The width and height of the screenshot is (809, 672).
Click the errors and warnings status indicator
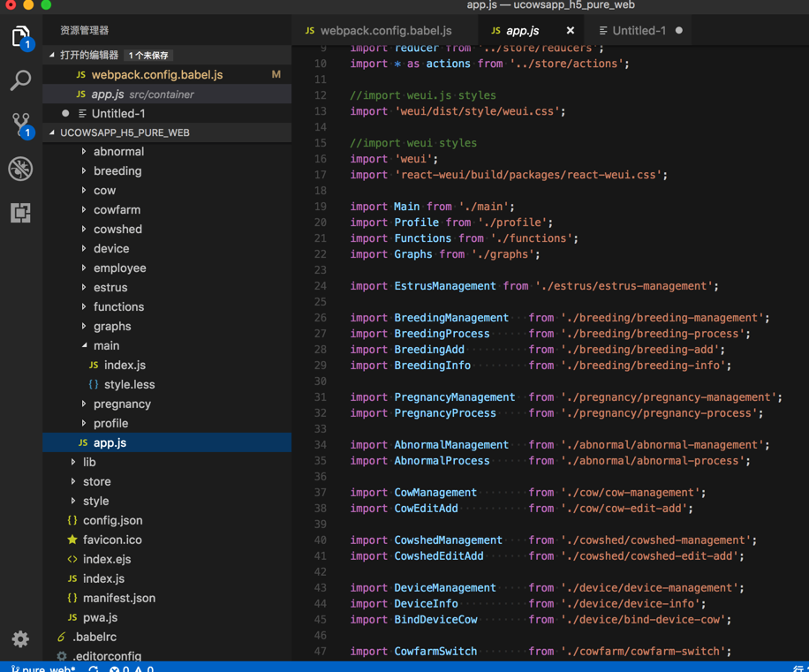(x=131, y=668)
